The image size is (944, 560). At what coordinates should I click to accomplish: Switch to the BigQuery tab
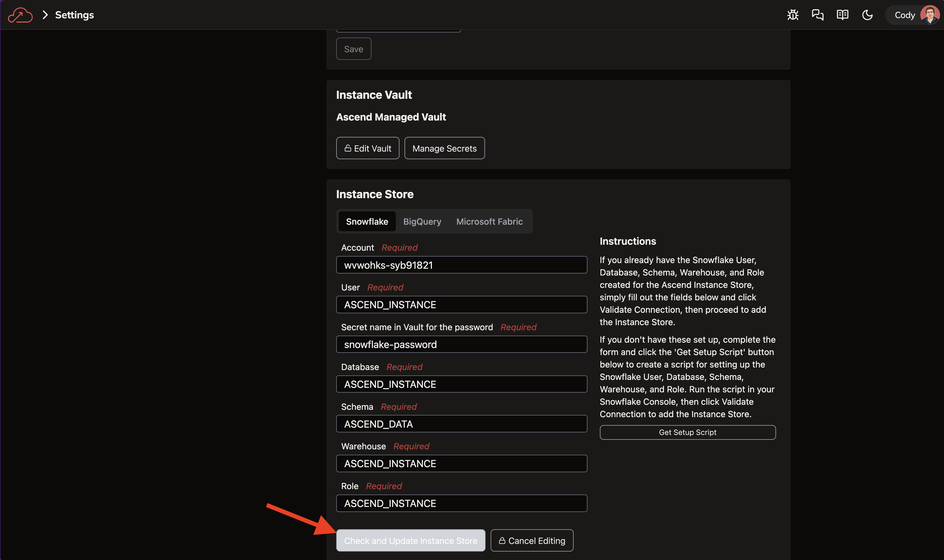point(422,222)
